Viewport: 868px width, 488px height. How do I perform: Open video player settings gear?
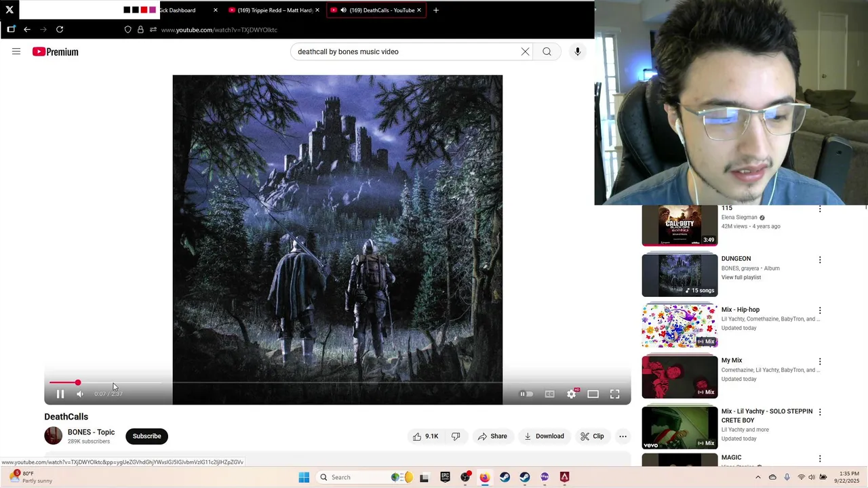click(572, 394)
